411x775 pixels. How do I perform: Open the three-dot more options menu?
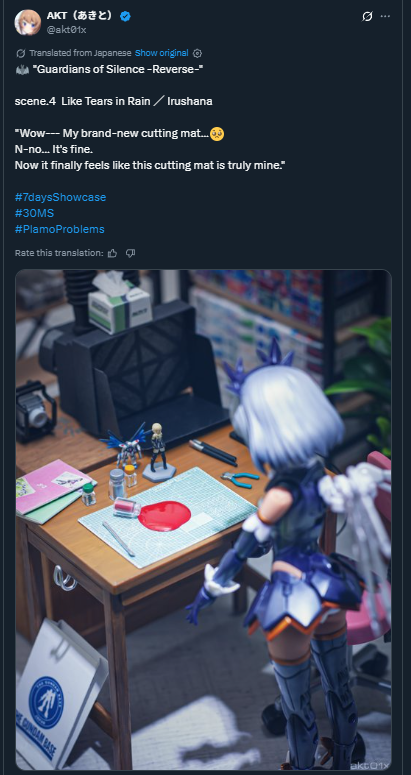385,16
